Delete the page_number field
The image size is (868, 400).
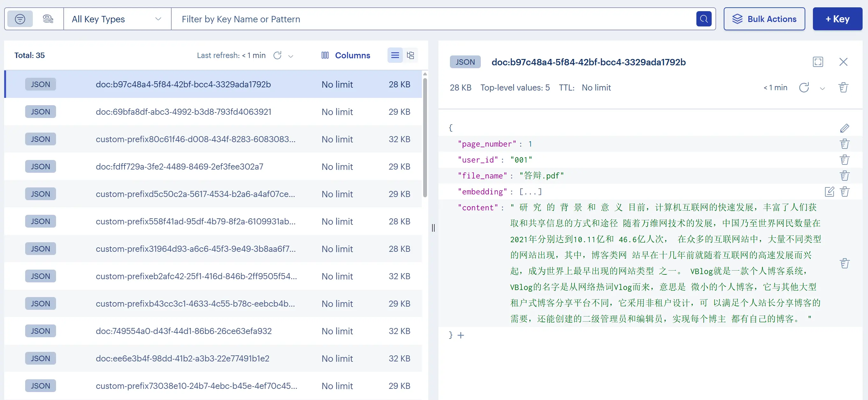pos(844,144)
